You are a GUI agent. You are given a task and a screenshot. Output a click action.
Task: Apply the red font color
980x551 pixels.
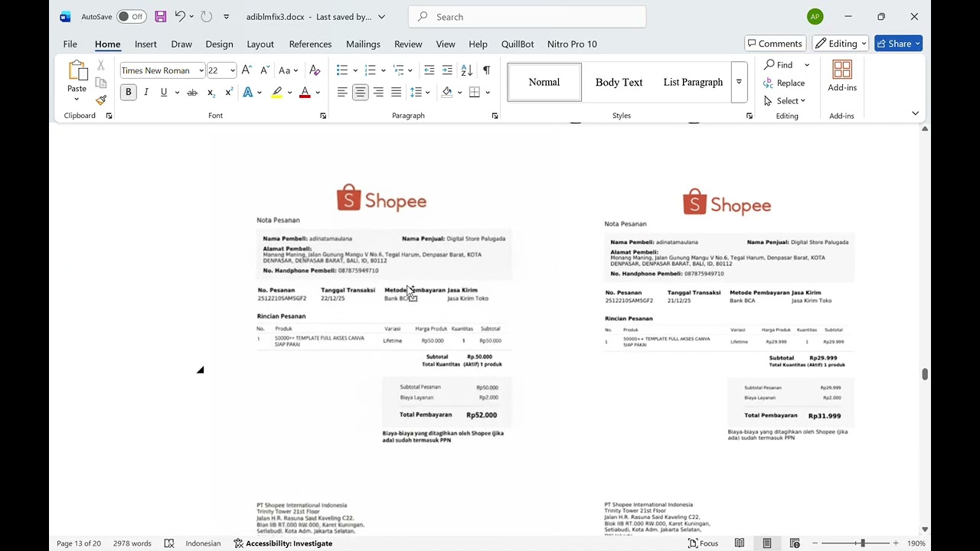305,93
